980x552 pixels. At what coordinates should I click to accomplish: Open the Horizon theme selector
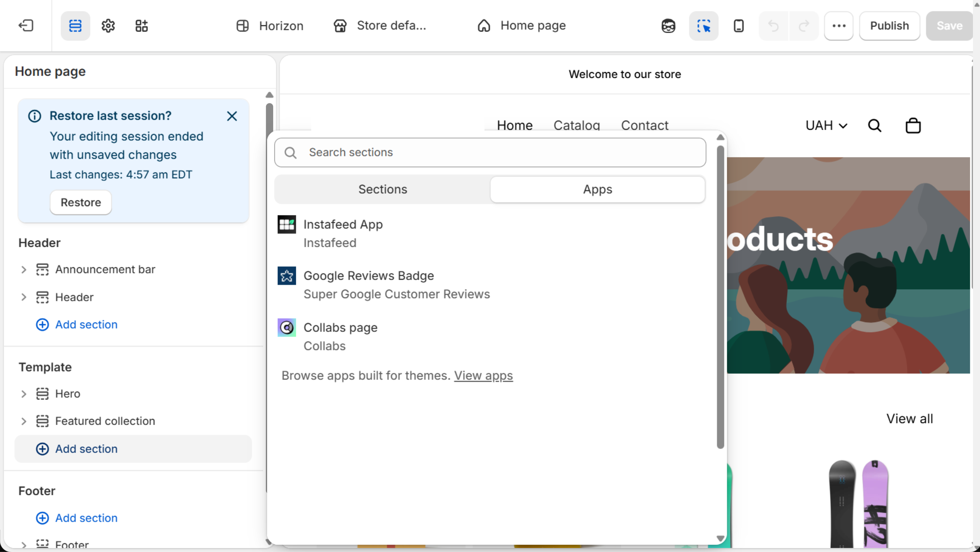[x=270, y=25]
